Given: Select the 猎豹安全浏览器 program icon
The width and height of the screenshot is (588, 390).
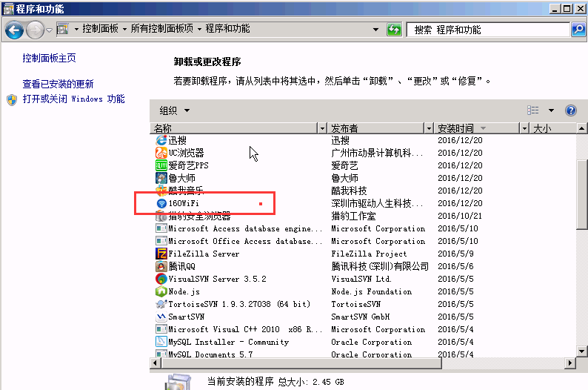Looking at the screenshot, I should click(161, 216).
